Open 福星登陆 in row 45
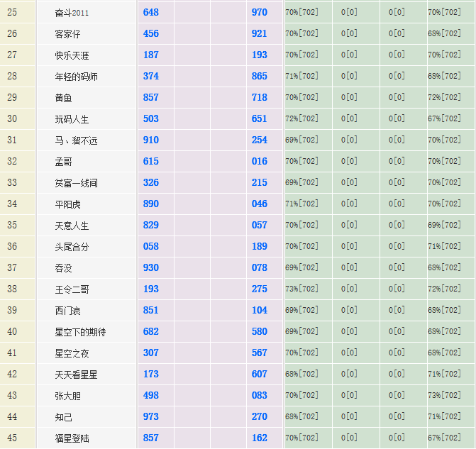 pos(71,438)
